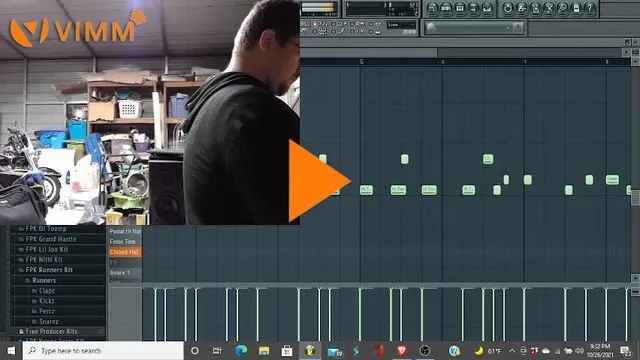Switch to FL Studio taskbar icon

pos(310,351)
